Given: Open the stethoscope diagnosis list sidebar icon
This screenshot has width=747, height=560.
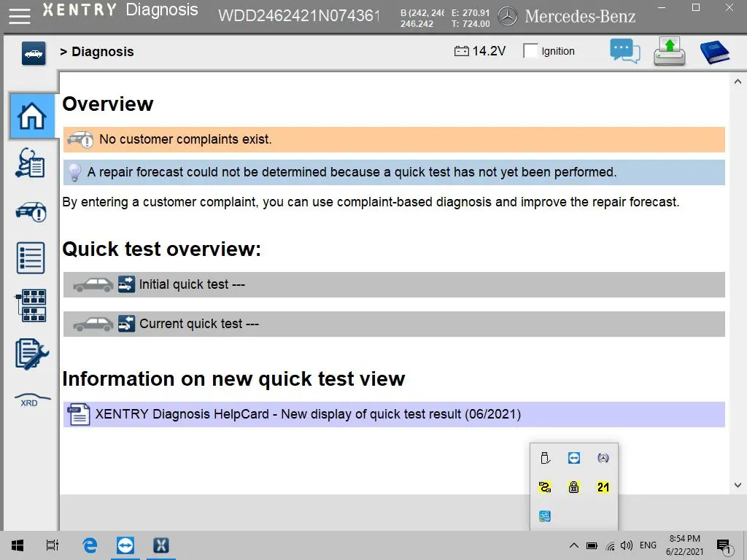Looking at the screenshot, I should point(31,163).
